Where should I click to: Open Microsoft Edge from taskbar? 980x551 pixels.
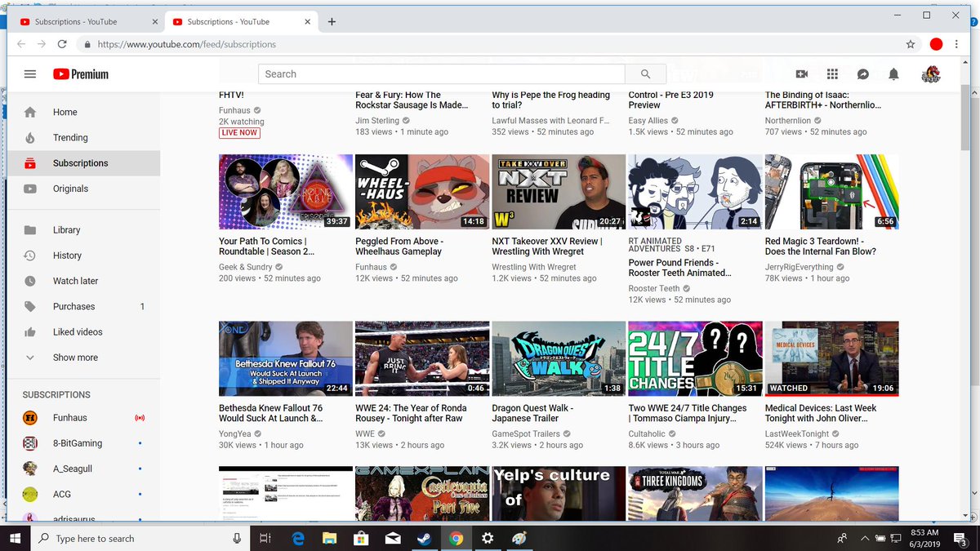[299, 538]
